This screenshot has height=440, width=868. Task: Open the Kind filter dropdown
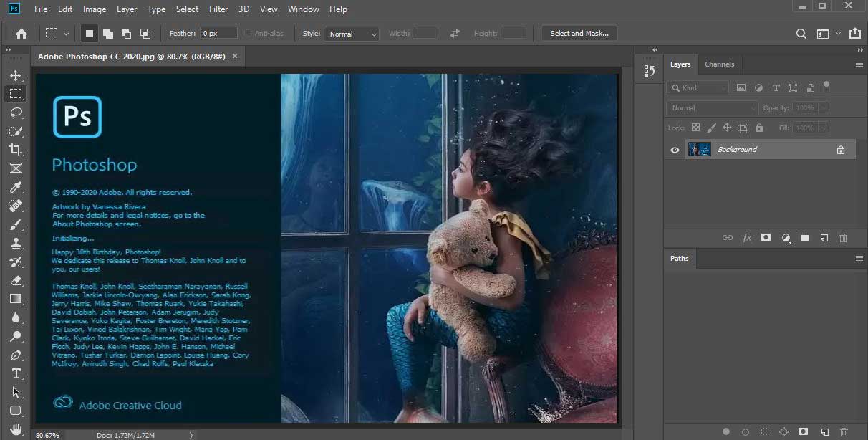coord(696,87)
